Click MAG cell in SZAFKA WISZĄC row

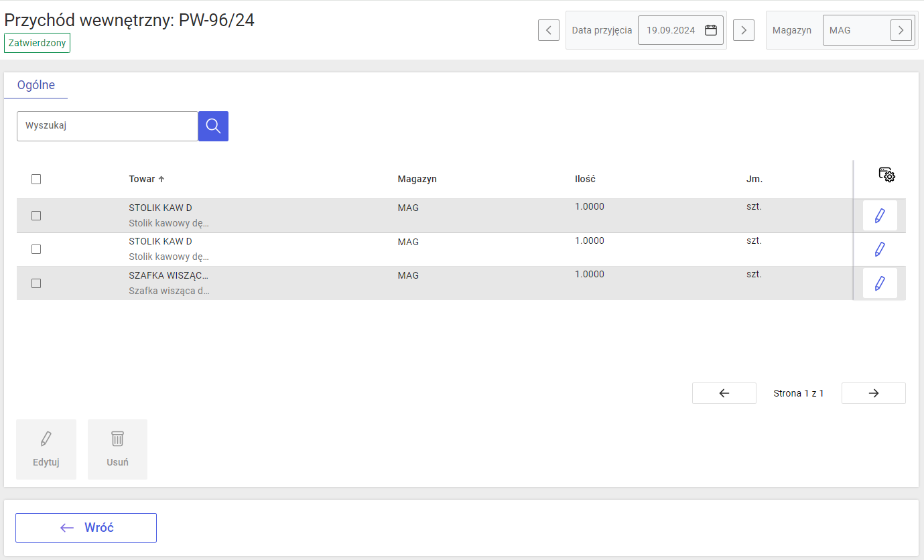(x=408, y=275)
